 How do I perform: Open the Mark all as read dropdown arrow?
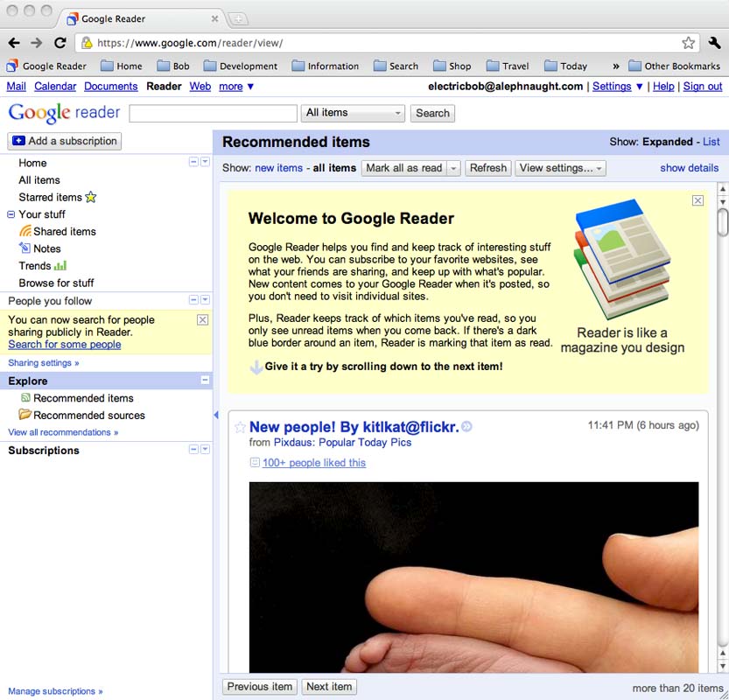[x=453, y=168]
